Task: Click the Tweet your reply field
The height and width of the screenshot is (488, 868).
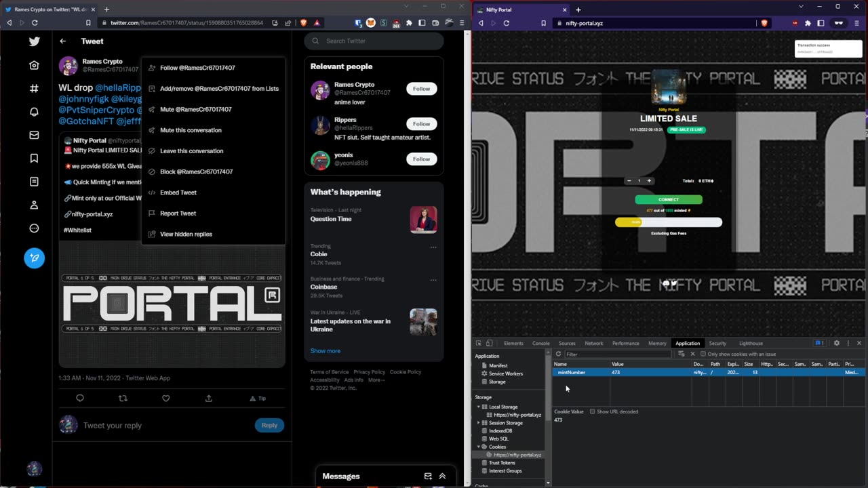Action: pos(165,426)
